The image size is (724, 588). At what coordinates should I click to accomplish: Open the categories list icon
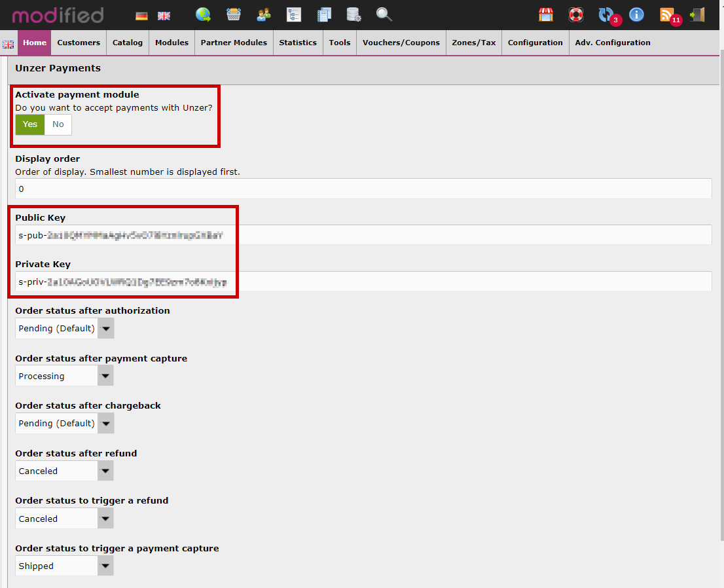click(294, 15)
